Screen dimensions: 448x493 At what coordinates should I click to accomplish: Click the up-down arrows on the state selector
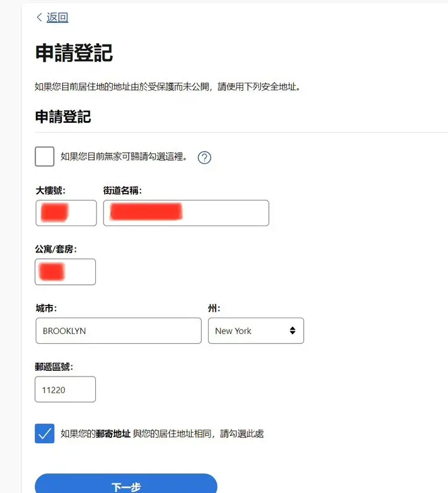292,331
